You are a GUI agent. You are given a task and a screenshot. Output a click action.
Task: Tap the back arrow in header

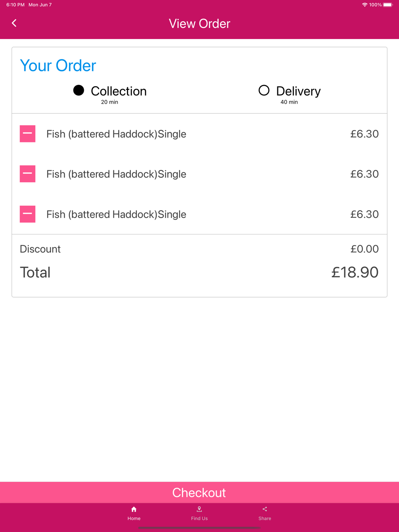(x=14, y=23)
